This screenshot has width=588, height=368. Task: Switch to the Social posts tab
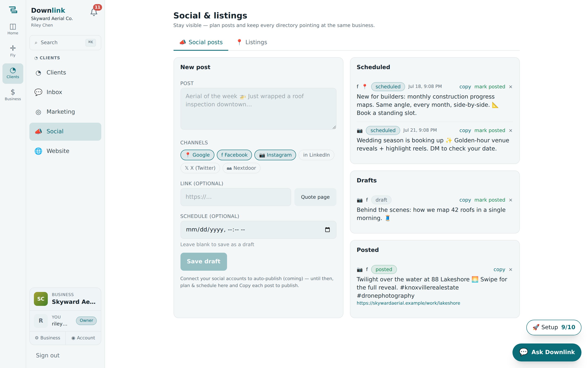click(x=201, y=42)
